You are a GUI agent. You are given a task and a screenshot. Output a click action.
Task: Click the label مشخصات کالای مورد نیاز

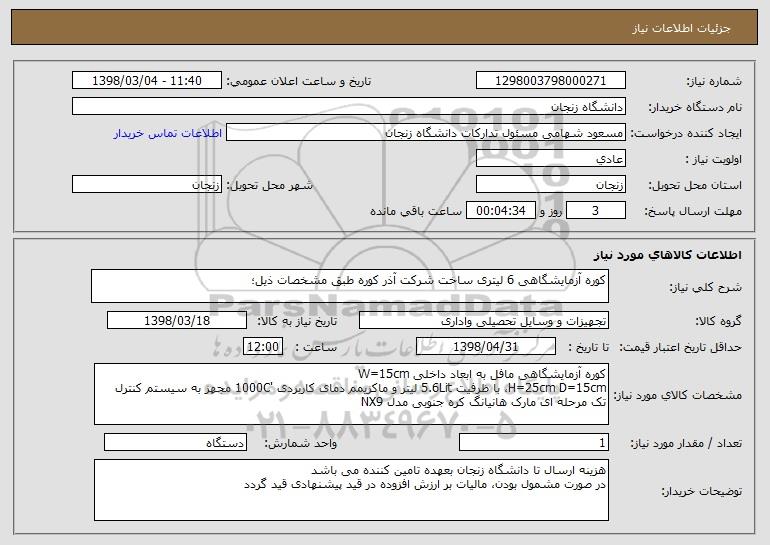(x=678, y=395)
